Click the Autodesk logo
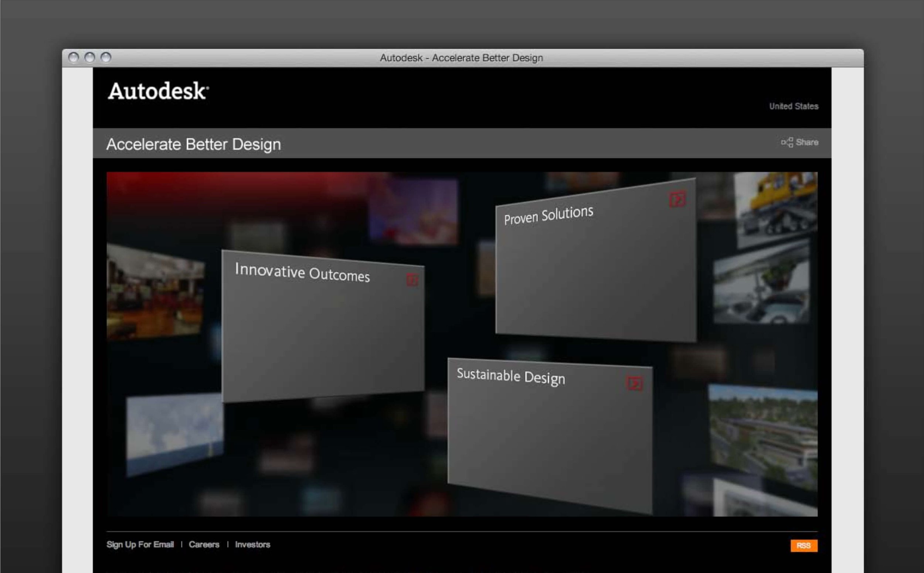Viewport: 924px width, 573px height. [158, 91]
